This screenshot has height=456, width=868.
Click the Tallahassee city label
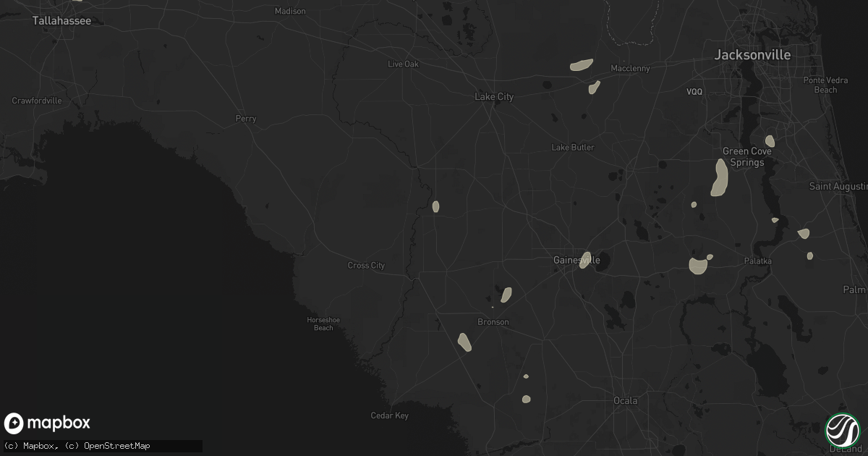tap(61, 21)
